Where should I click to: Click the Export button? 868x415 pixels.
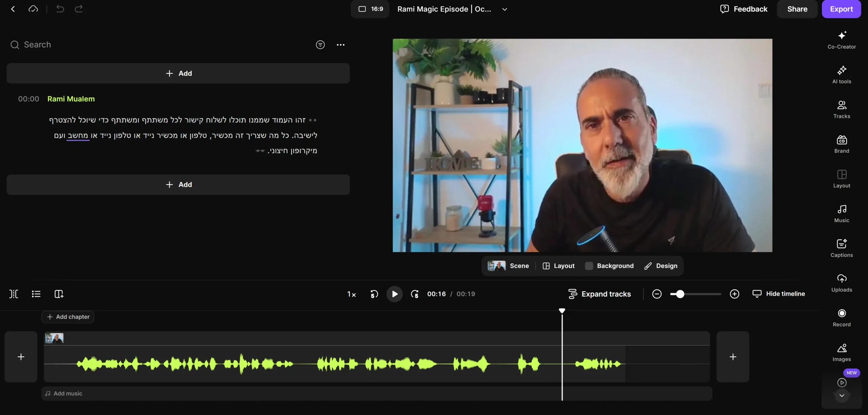click(x=841, y=9)
